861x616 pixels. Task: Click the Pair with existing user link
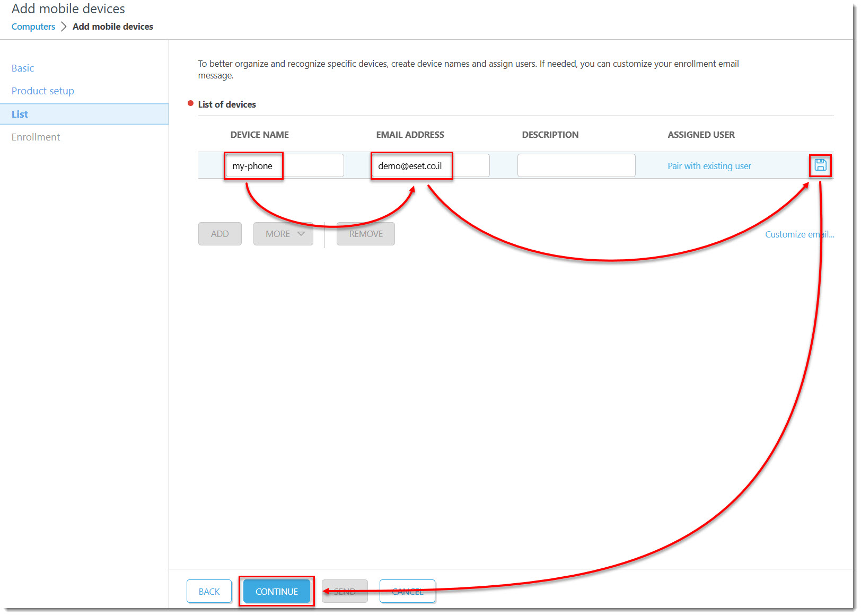click(x=709, y=166)
